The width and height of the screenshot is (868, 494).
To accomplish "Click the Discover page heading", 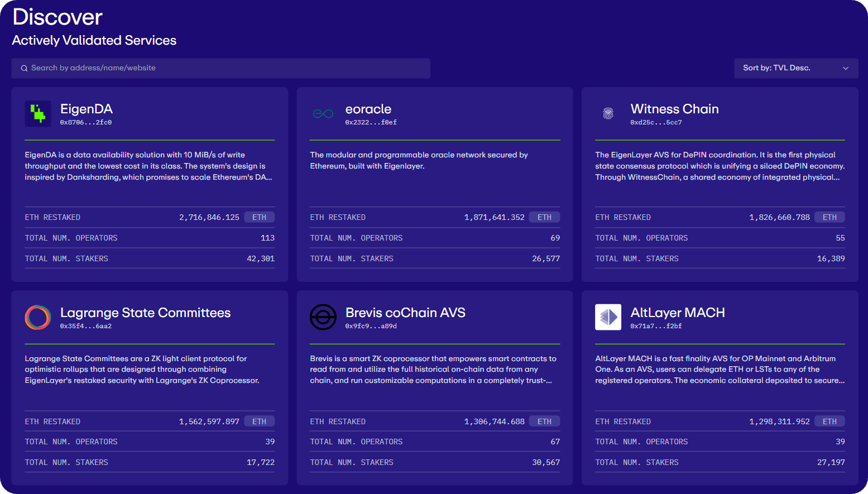I will [x=57, y=17].
